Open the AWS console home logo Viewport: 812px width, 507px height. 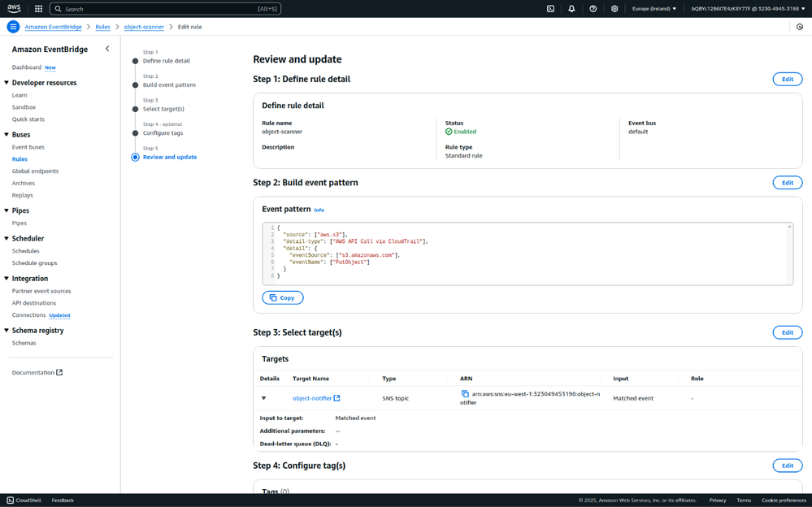point(14,8)
